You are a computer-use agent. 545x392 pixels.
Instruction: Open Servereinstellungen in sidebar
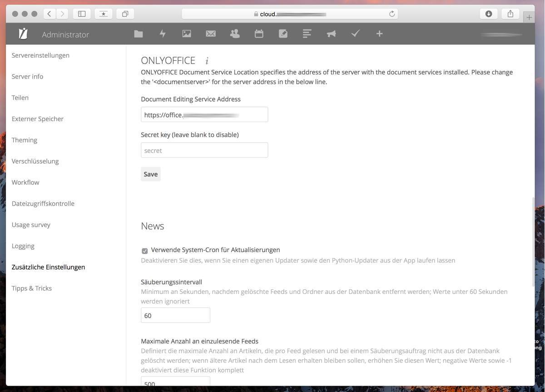(40, 55)
